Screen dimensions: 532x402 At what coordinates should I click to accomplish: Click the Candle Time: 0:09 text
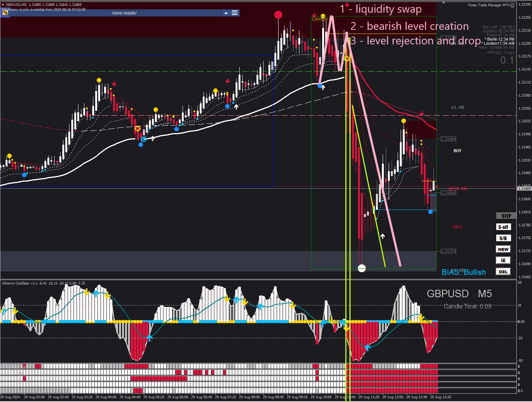pyautogui.click(x=467, y=306)
